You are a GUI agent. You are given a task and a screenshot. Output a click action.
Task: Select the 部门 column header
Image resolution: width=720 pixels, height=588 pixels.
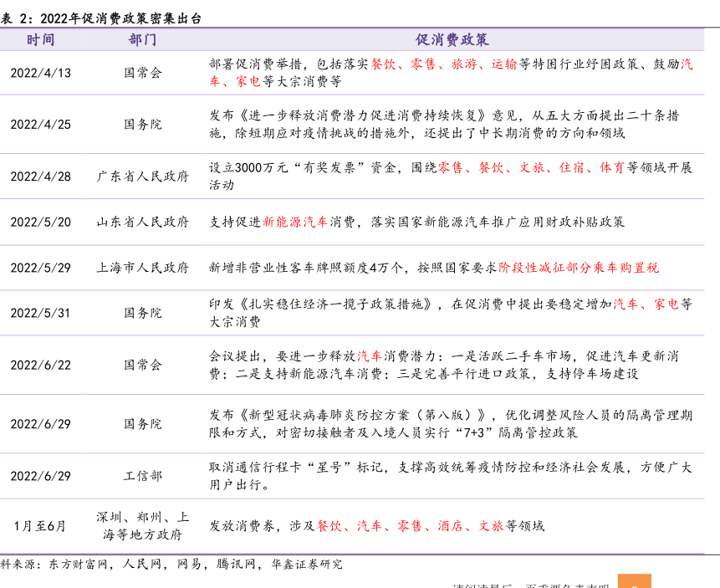pyautogui.click(x=143, y=39)
